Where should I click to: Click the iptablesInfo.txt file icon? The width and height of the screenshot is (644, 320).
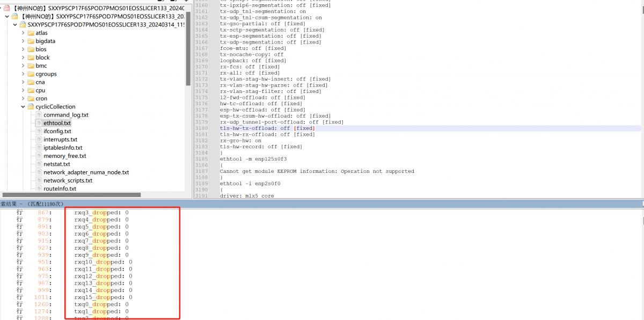pos(39,148)
